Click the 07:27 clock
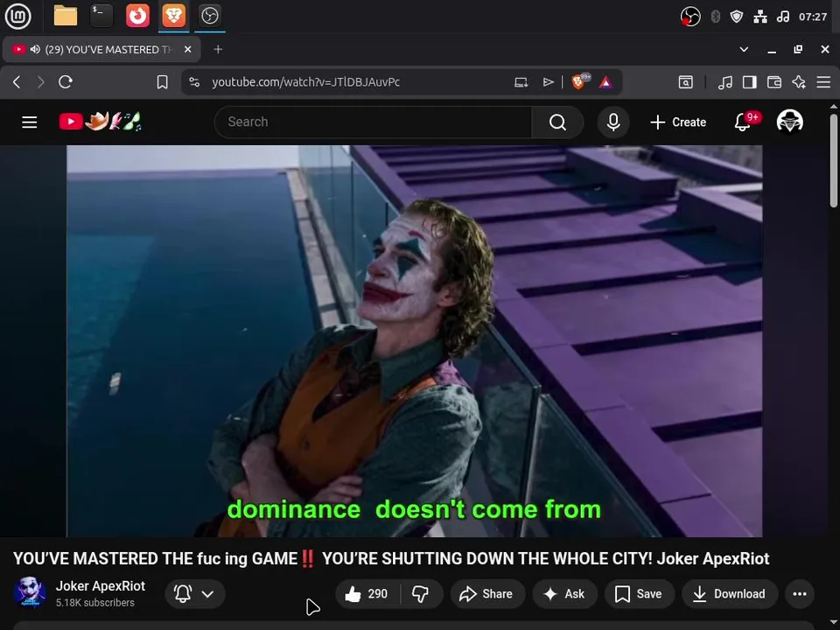This screenshot has height=630, width=840. click(813, 17)
